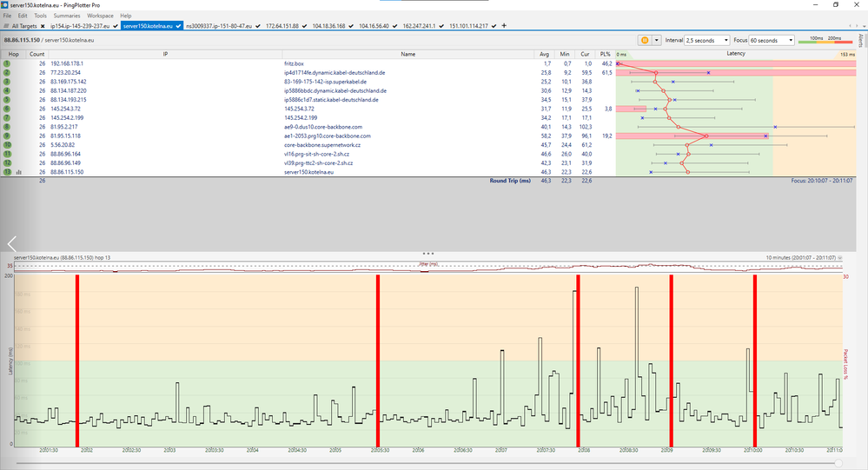Screen dimensions: 868x470
Task: Open timeline options dropdown next to 10 minutes
Action: point(840,258)
